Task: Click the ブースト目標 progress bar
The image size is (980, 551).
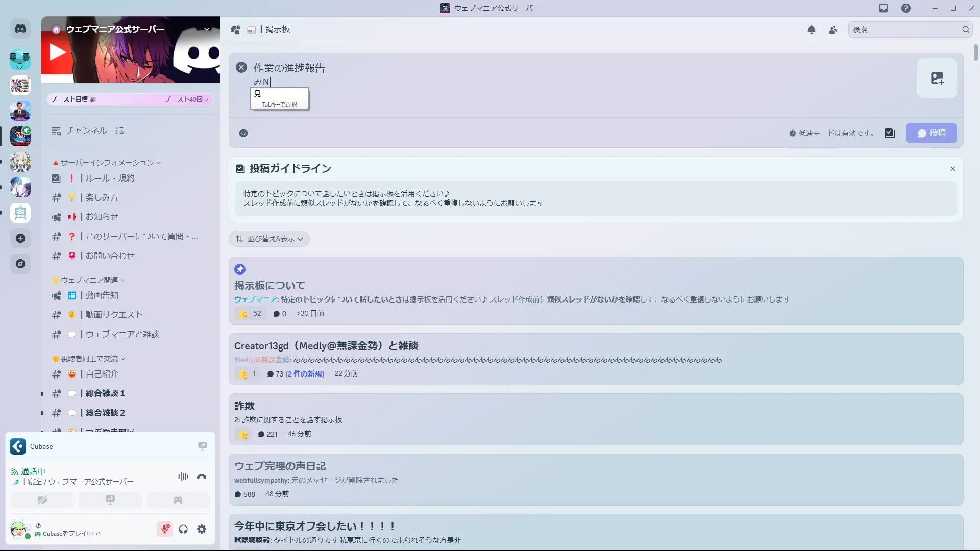Action: 130,99
